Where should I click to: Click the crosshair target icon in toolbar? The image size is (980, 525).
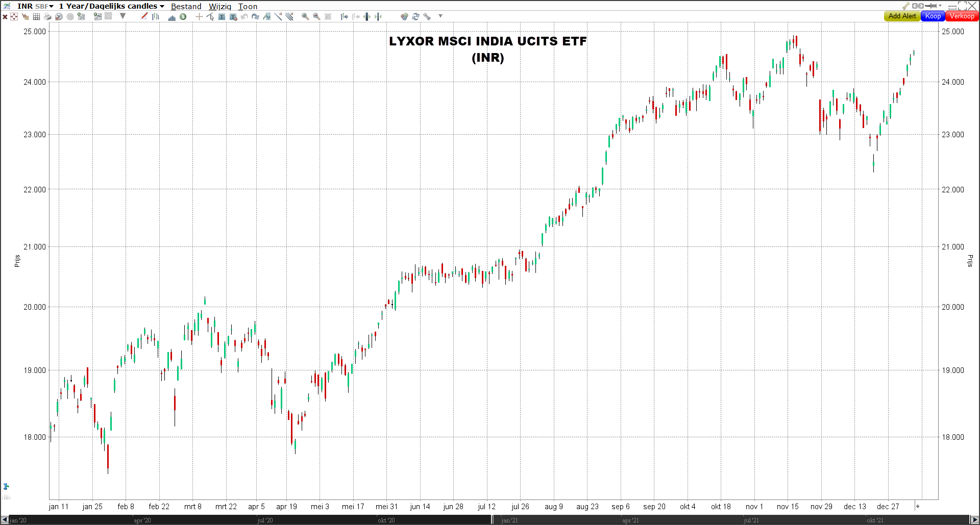[14, 17]
